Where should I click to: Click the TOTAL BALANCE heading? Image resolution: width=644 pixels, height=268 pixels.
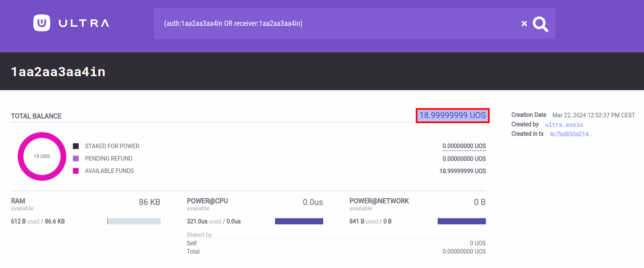click(36, 116)
